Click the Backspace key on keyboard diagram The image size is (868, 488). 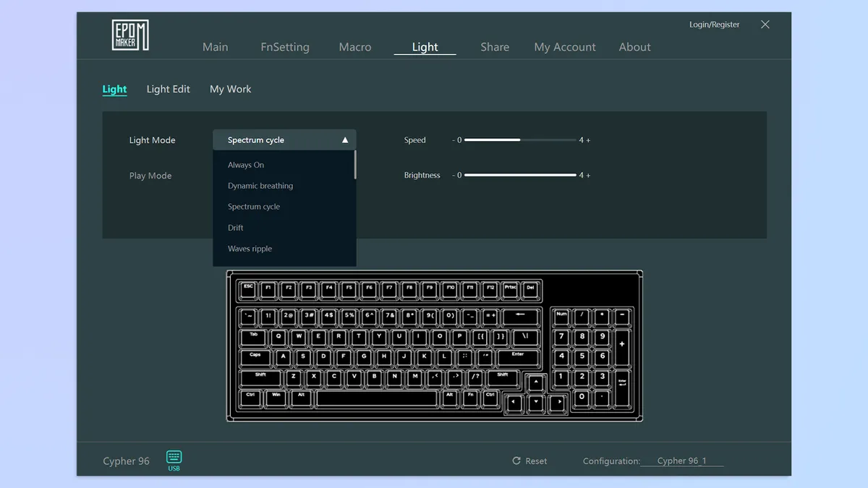click(521, 317)
